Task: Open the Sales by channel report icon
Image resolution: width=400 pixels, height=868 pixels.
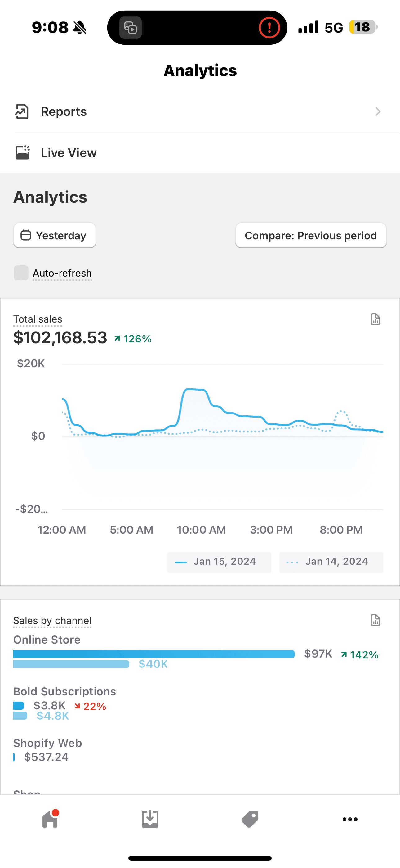Action: tap(376, 620)
